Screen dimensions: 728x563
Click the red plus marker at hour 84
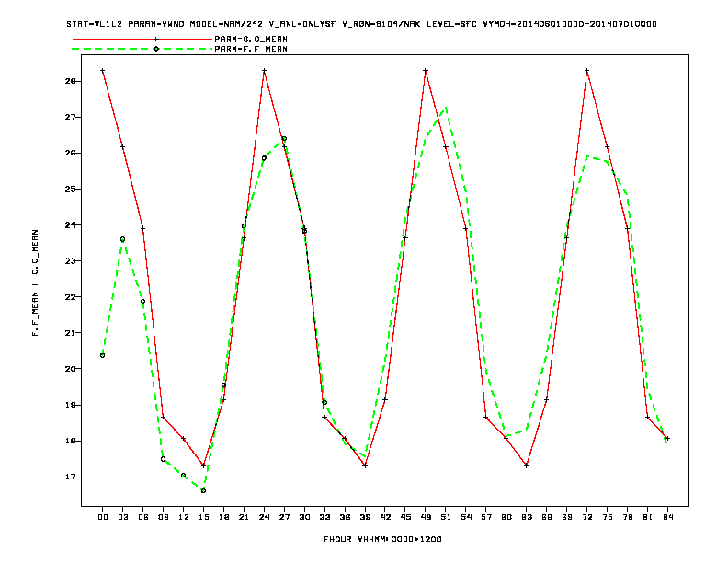(x=667, y=438)
